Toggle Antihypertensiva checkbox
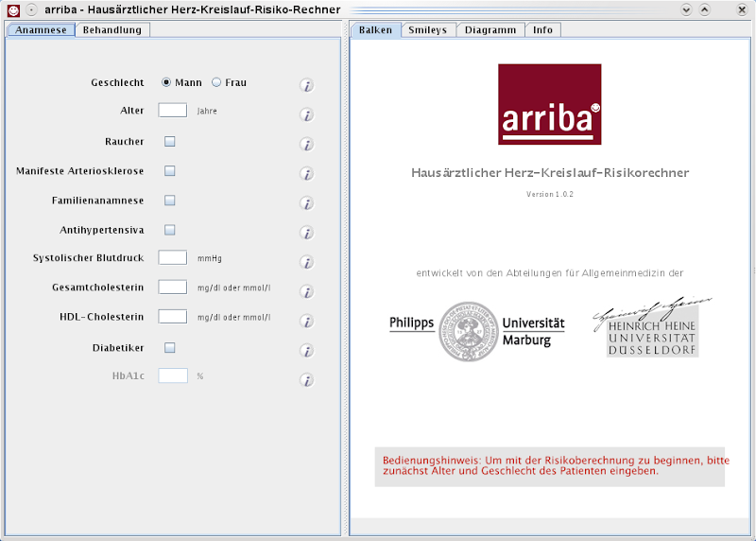756x541 pixels. pos(170,230)
